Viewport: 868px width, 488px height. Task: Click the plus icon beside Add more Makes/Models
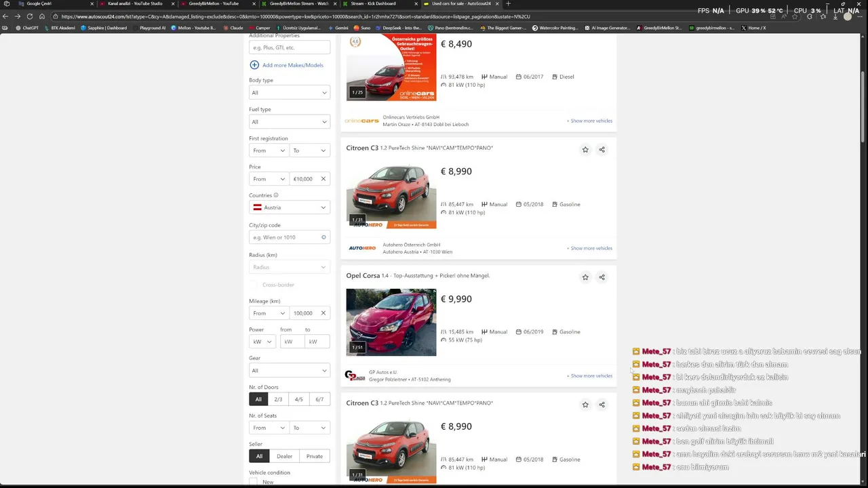(254, 65)
